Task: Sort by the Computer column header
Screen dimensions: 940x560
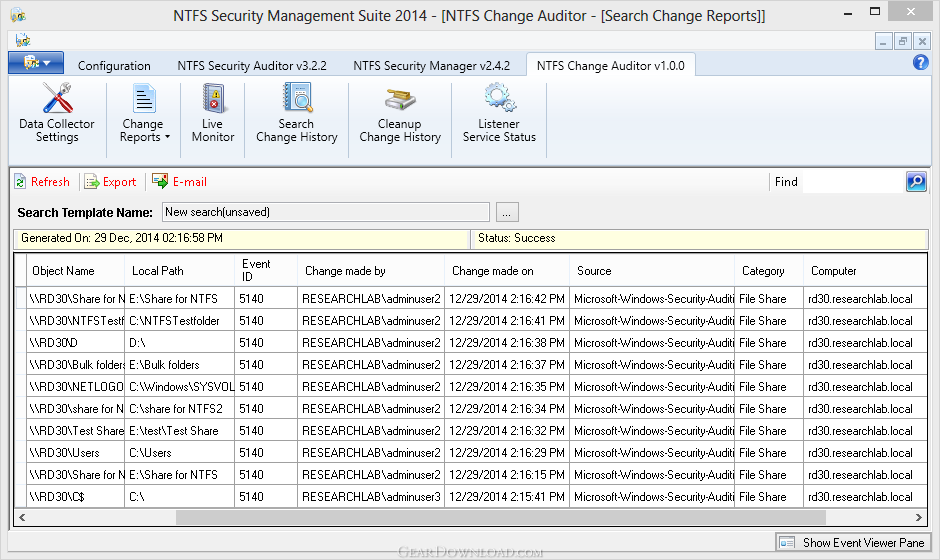Action: pos(865,270)
